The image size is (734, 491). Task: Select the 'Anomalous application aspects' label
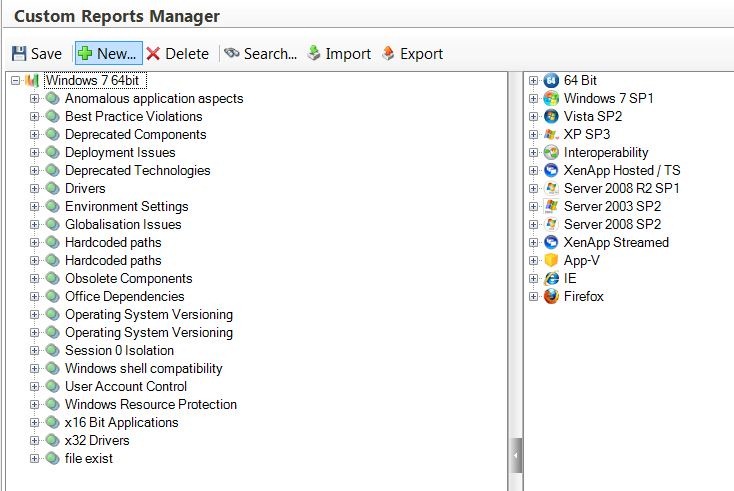coord(154,98)
